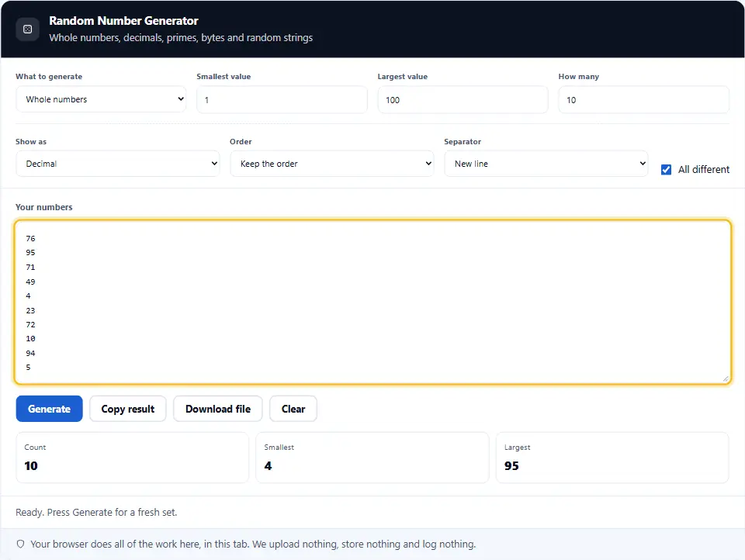Toggle the All different checkbox
This screenshot has height=560, width=745.
point(666,170)
